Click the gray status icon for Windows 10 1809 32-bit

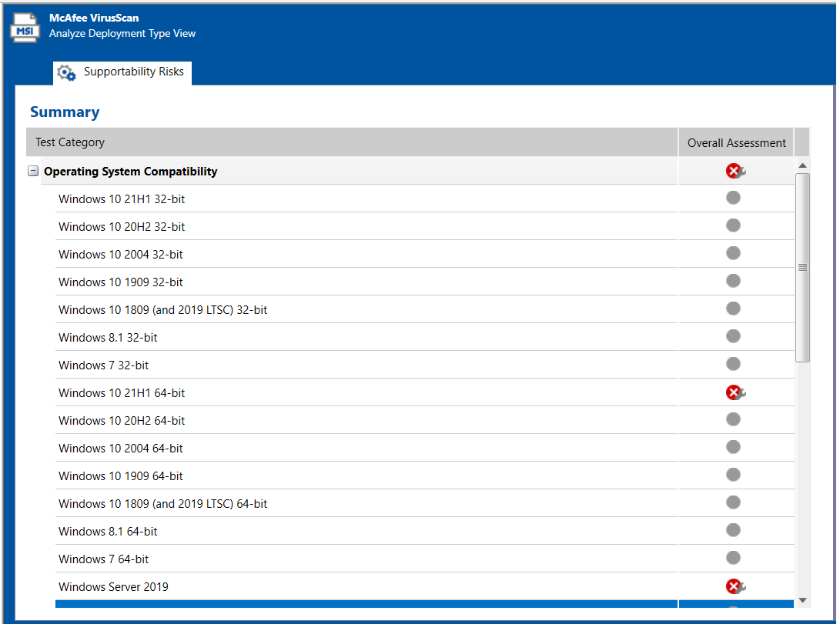pos(733,309)
